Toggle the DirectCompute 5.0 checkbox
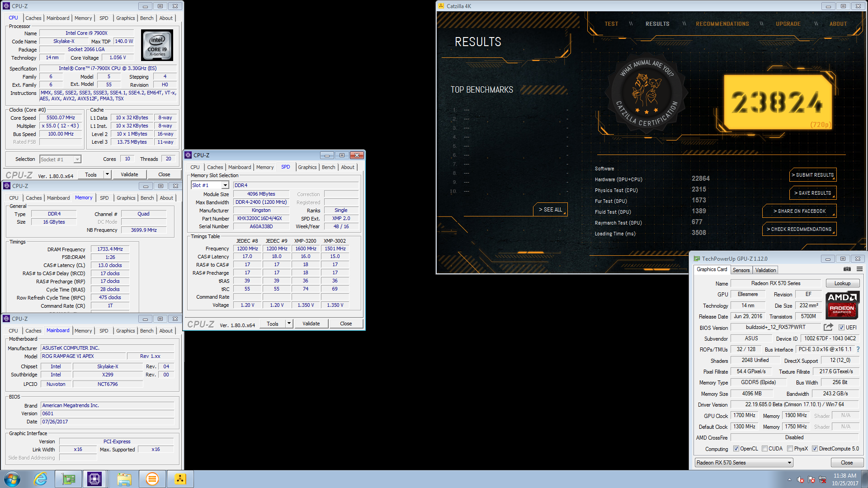Image resolution: width=868 pixels, height=488 pixels. [815, 449]
